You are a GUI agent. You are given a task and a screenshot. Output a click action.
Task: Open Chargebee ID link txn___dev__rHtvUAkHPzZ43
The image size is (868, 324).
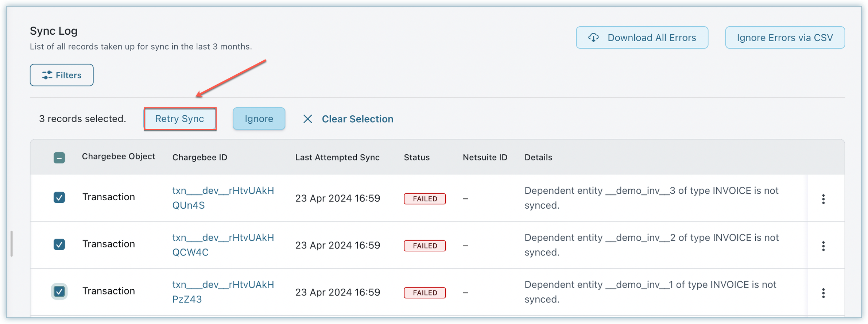[x=222, y=292]
